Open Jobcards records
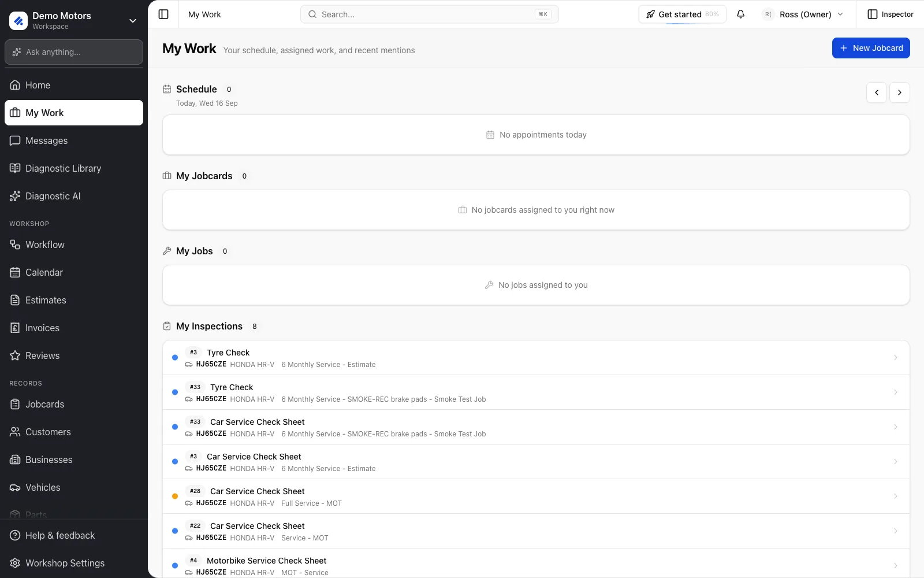Viewport: 924px width, 578px height. 74,404
